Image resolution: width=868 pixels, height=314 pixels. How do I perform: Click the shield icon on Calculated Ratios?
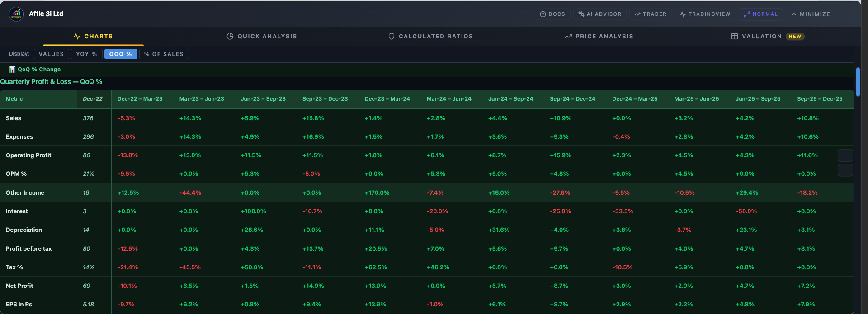pyautogui.click(x=392, y=37)
